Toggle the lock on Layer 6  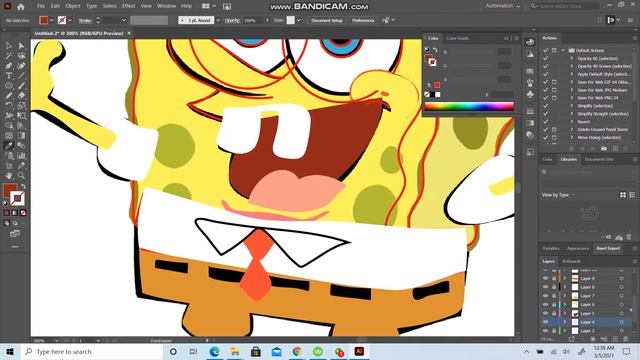[554, 304]
